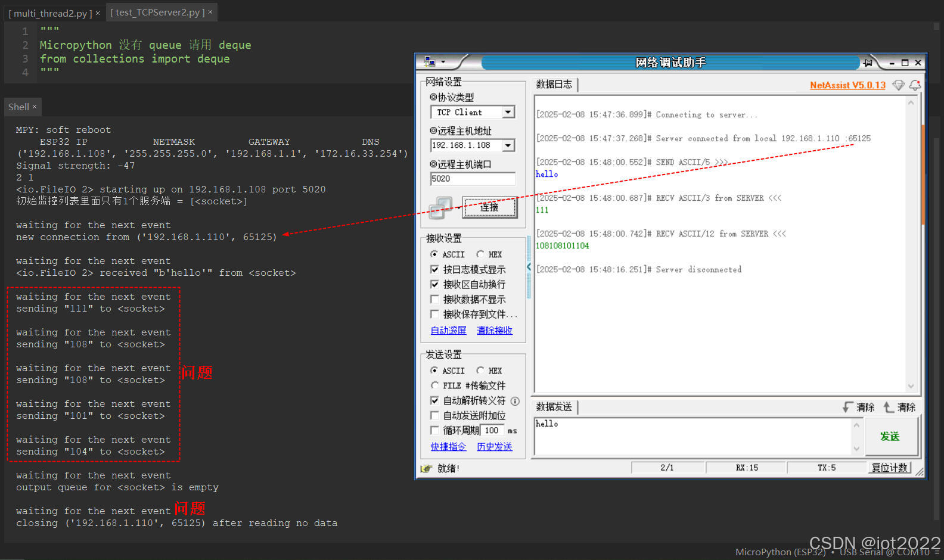Enable 循环周期 checkbox
The width and height of the screenshot is (944, 560).
pyautogui.click(x=434, y=430)
